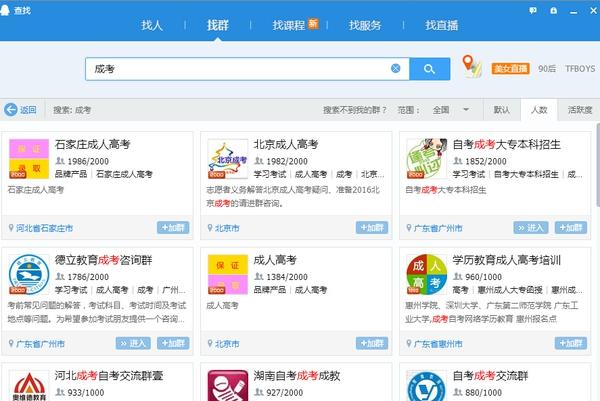Click 进入 on 自考成考大专本科招生 card
This screenshot has height=401, width=600.
point(531,228)
